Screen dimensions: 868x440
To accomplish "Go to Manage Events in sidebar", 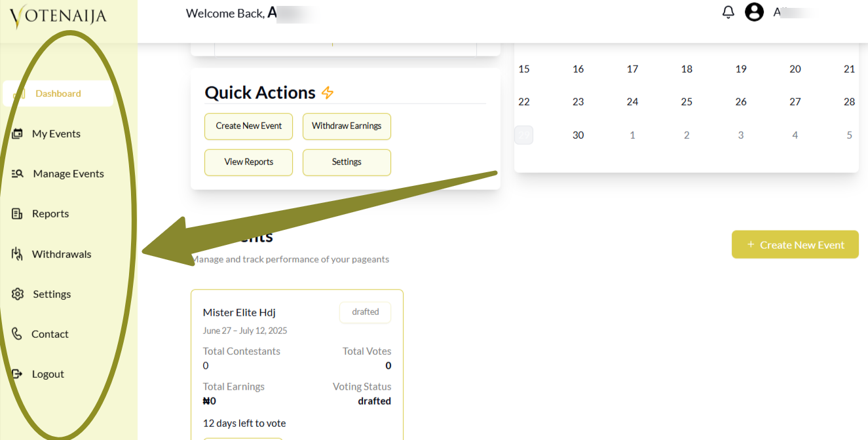I will pos(68,174).
